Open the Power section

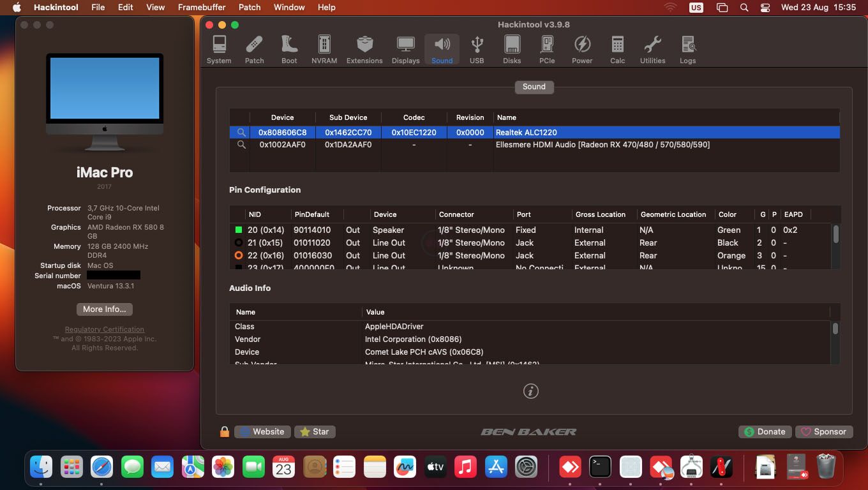(582, 50)
